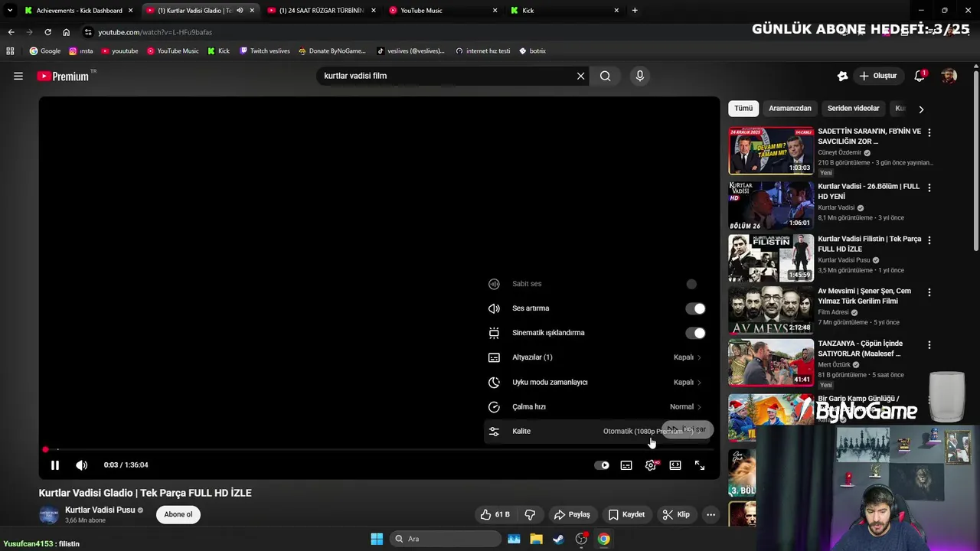Open botrix bookmark
The height and width of the screenshot is (551, 980).
click(x=532, y=51)
